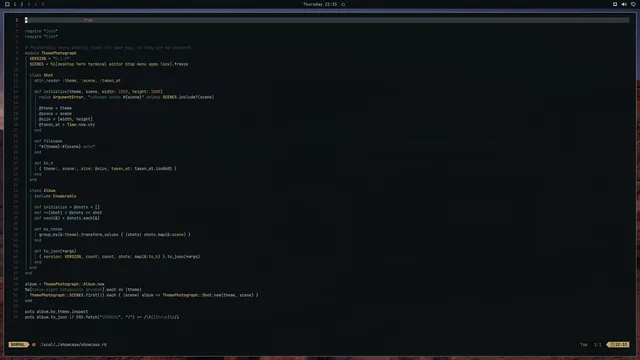
Task: Open the rightmost display tray icon
Action: click(633, 4)
